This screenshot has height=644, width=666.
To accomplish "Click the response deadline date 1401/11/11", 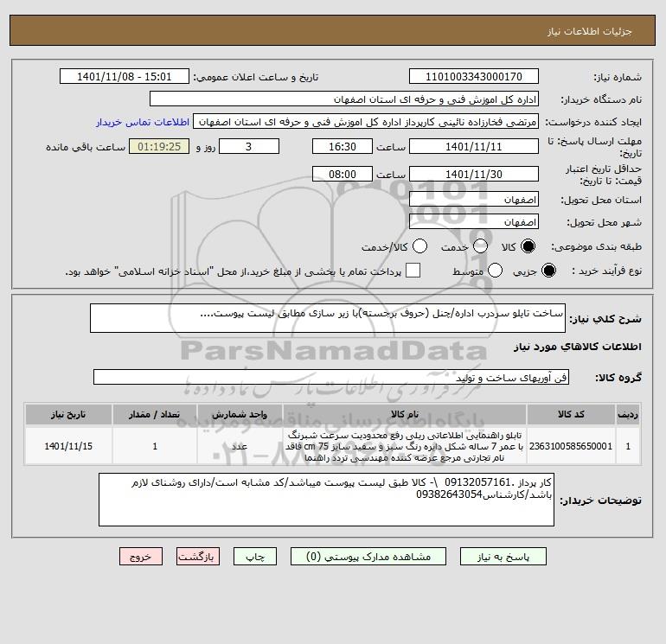I will click(474, 146).
